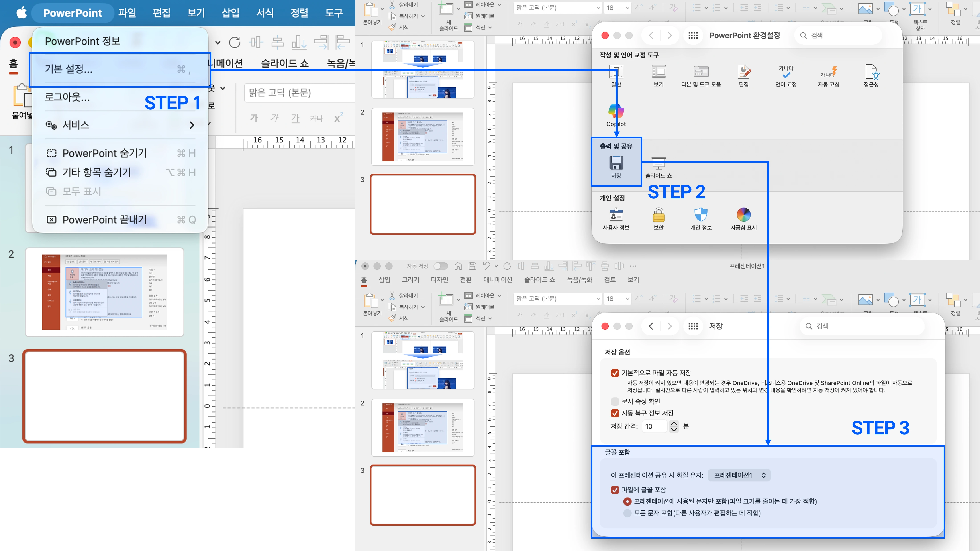Screen dimensions: 980x551
Task: Open the 일반 preferences icon
Action: click(616, 72)
